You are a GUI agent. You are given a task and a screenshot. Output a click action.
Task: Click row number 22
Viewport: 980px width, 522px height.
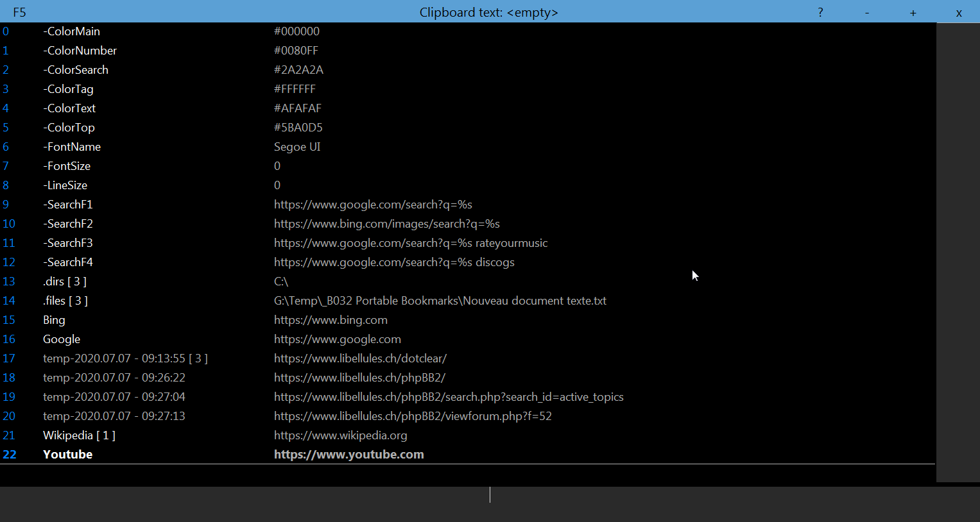point(10,455)
